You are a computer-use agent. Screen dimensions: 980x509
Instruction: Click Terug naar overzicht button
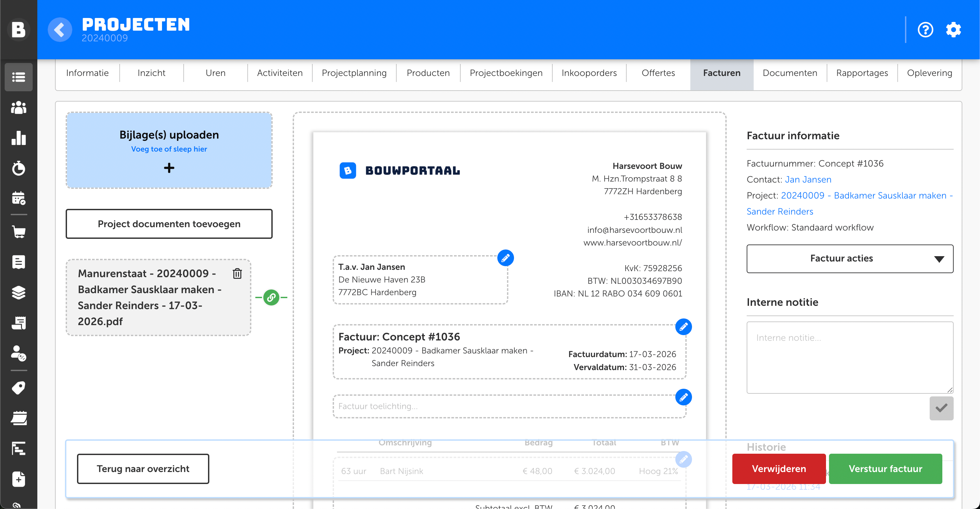[143, 469]
